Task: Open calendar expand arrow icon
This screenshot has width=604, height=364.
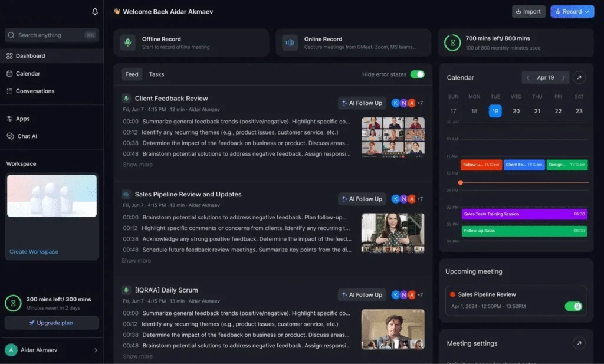Action: pos(579,77)
